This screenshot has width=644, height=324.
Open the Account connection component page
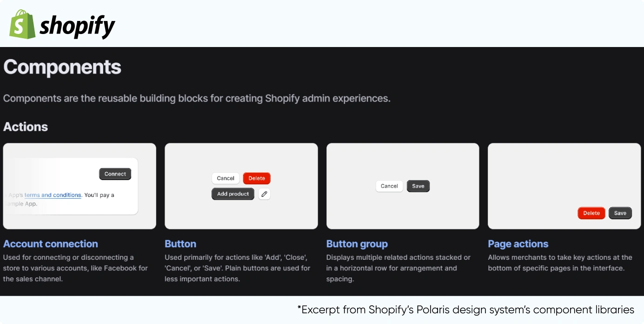point(51,243)
